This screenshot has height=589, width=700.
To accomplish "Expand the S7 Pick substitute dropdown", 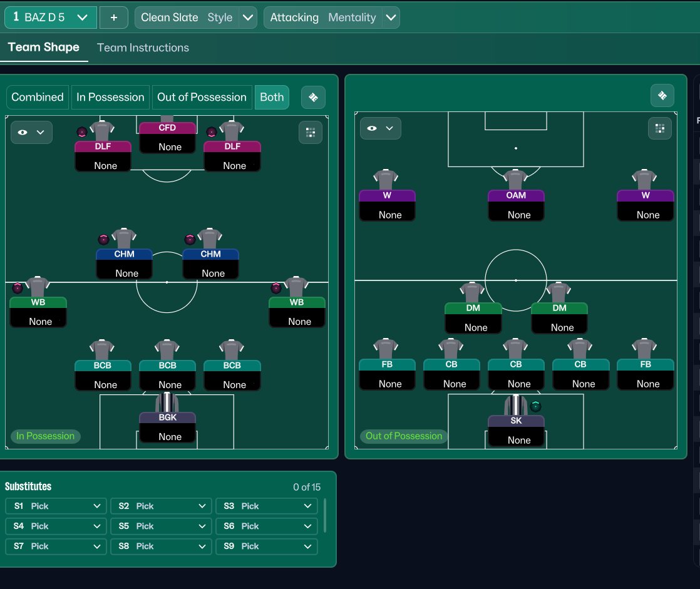I will pyautogui.click(x=56, y=546).
